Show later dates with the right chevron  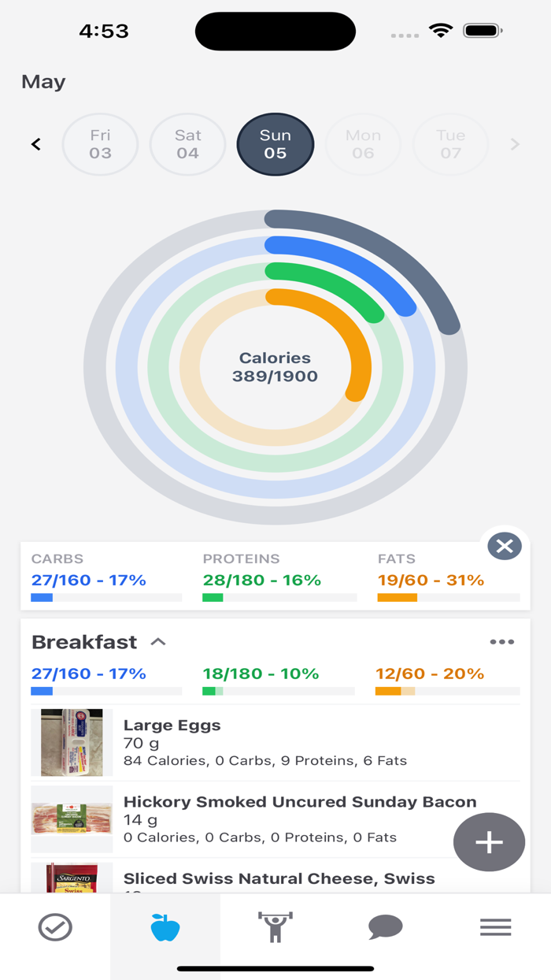coord(515,144)
